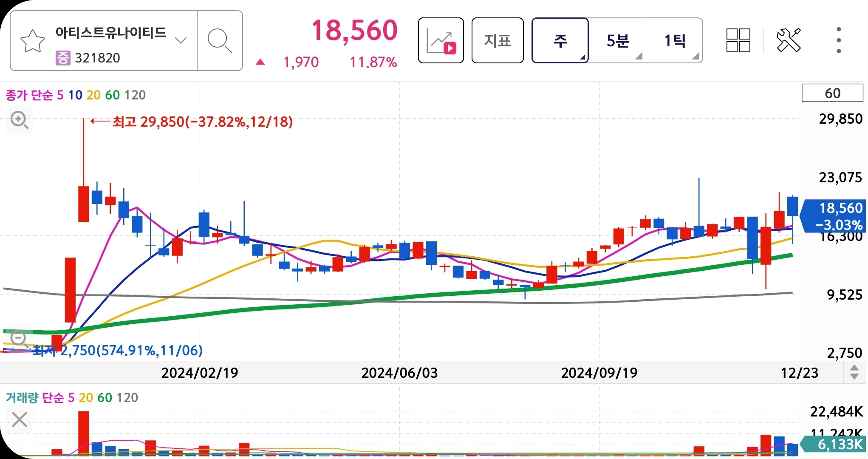Click volume axis value 22,484K
Image resolution: width=868 pixels, height=459 pixels.
pos(837,411)
